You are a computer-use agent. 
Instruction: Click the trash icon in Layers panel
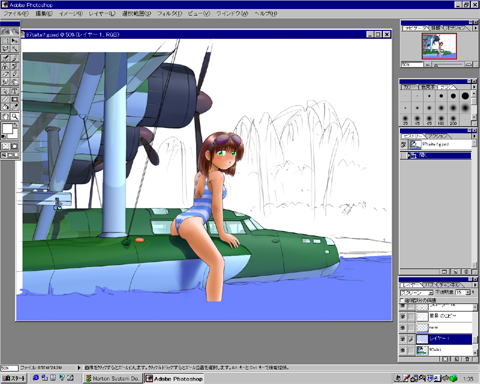click(467, 359)
